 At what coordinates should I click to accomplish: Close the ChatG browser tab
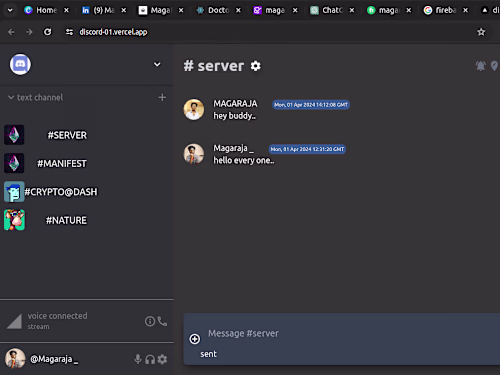[x=352, y=10]
